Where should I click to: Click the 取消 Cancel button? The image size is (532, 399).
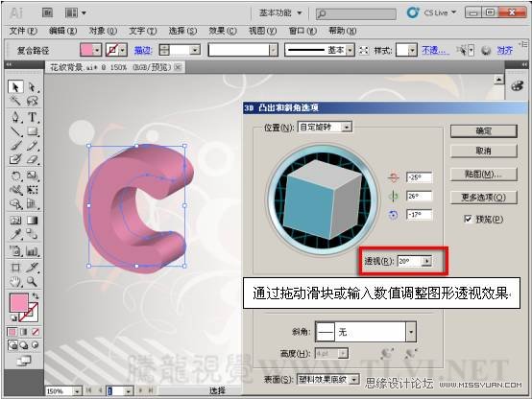(x=483, y=151)
